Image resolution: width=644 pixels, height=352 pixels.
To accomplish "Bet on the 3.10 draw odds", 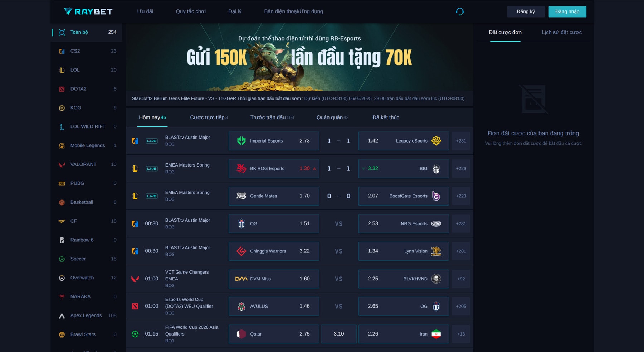I will pos(339,334).
